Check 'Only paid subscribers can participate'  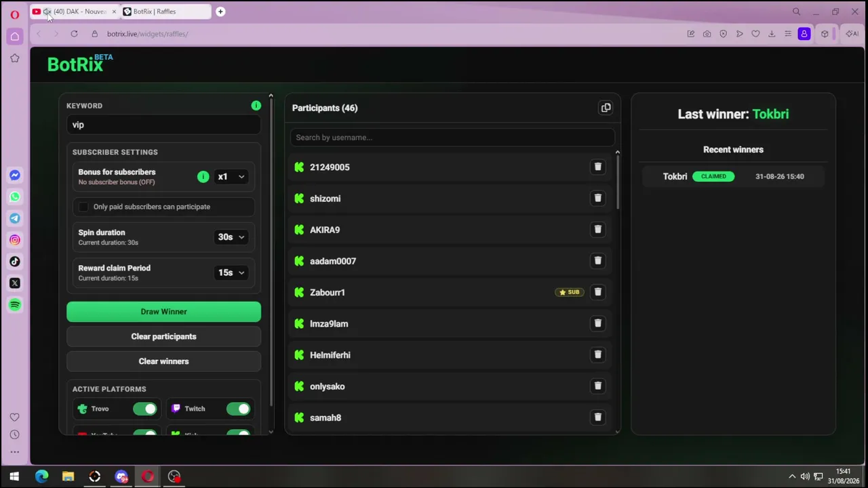coord(83,207)
